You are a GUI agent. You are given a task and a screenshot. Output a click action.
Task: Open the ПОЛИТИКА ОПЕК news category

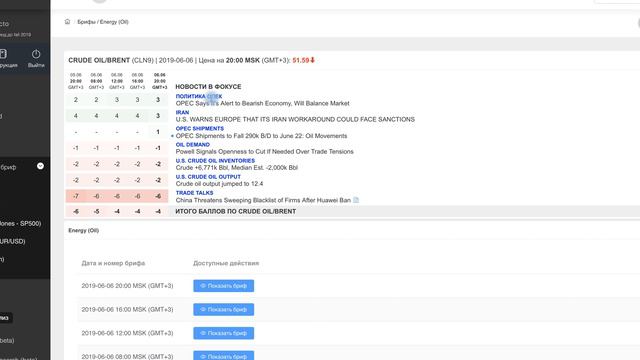(199, 96)
